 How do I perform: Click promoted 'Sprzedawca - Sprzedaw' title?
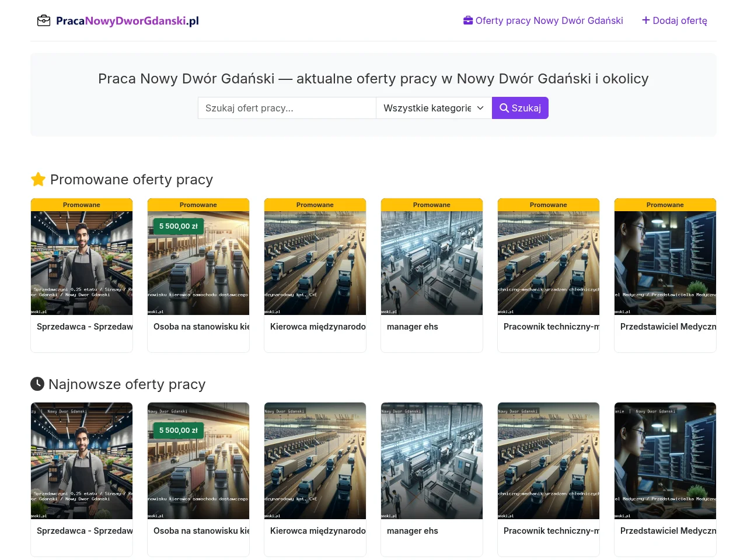[85, 327]
